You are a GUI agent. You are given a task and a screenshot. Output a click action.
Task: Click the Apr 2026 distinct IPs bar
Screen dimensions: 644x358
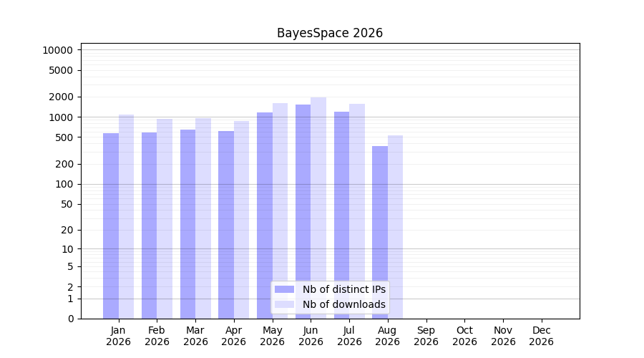coord(226,225)
